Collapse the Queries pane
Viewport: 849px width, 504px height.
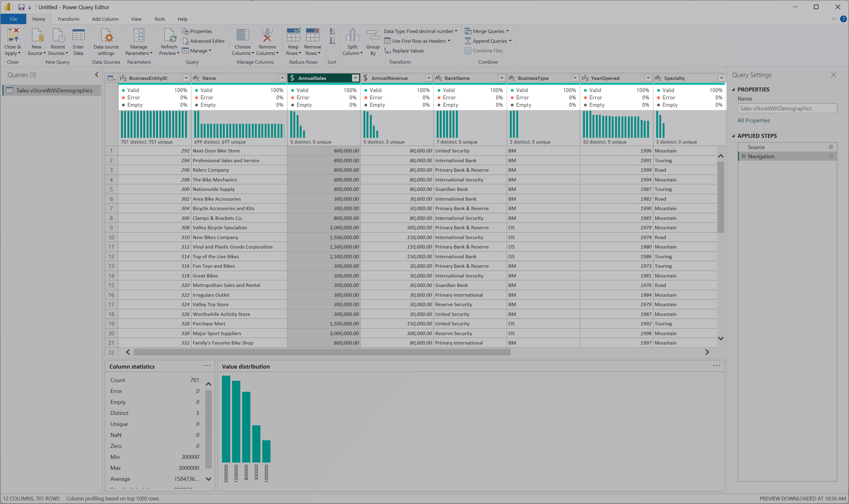(97, 75)
